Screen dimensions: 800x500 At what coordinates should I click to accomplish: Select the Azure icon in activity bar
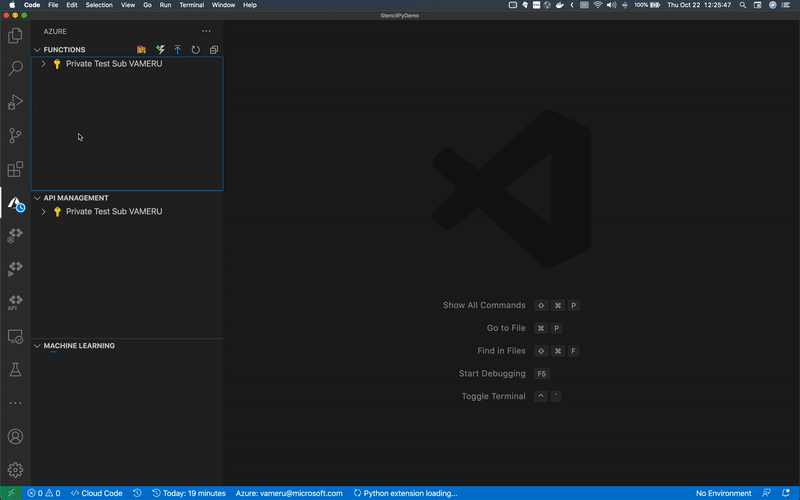pos(15,203)
